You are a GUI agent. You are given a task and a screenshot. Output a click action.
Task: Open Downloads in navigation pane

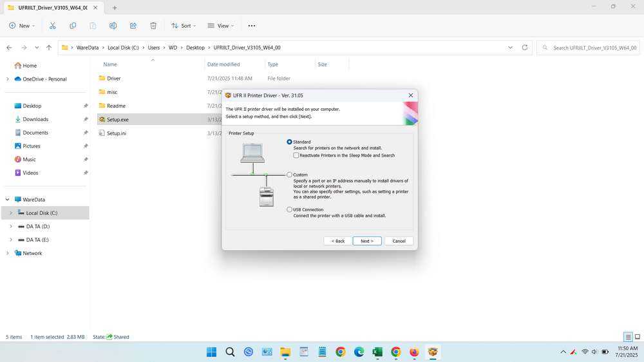pyautogui.click(x=35, y=119)
